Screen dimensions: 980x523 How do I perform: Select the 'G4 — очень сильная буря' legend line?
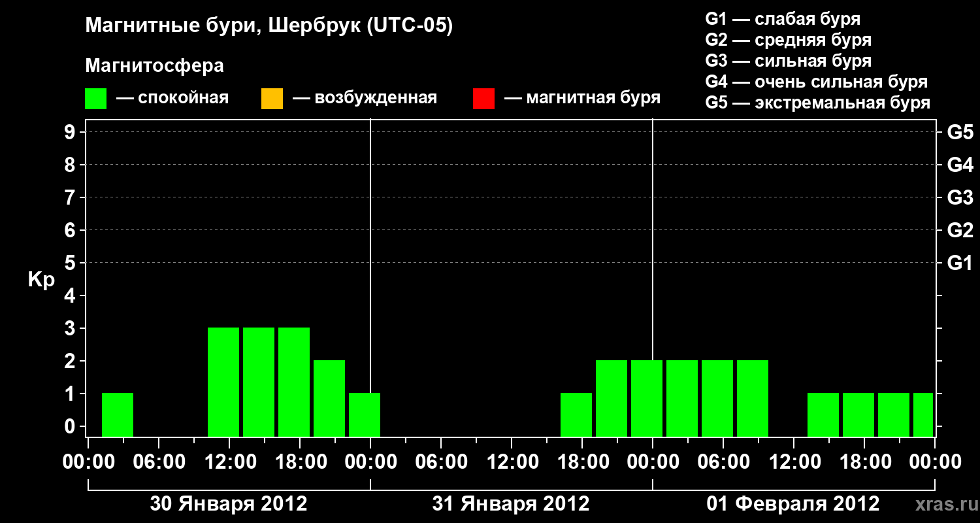click(817, 82)
